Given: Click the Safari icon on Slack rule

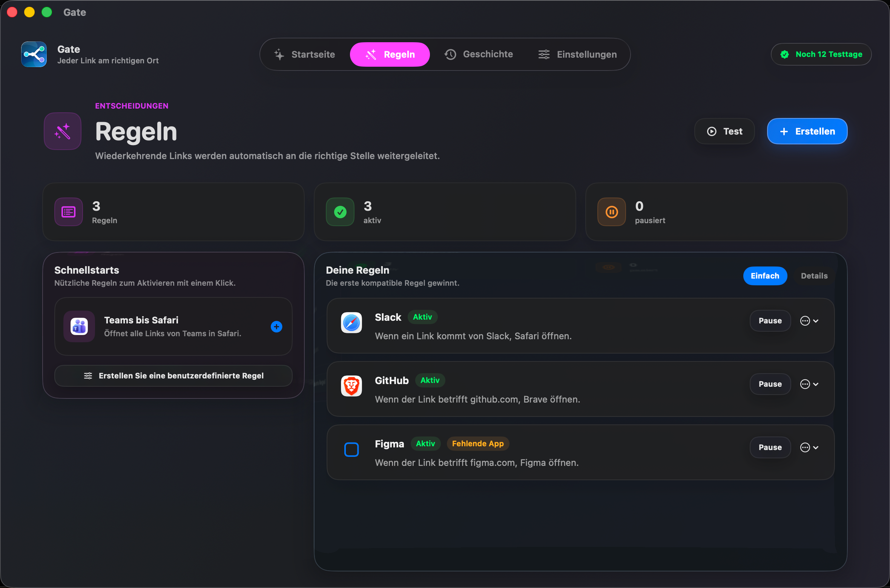Looking at the screenshot, I should 351,323.
